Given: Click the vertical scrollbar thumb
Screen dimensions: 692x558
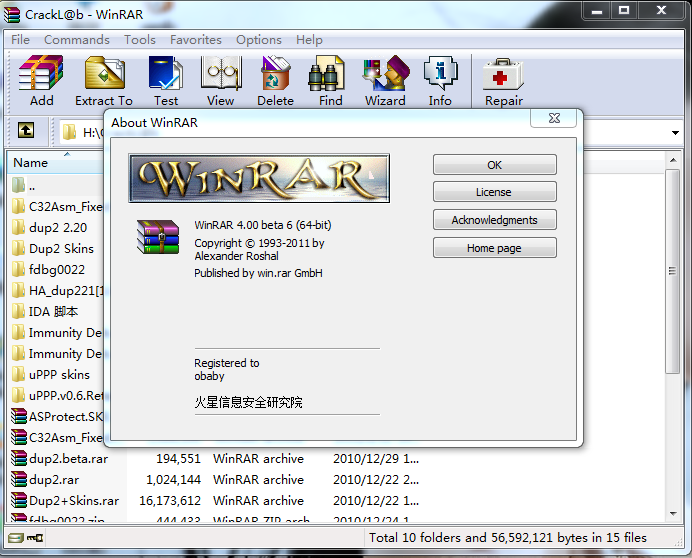Looking at the screenshot, I should pos(673,271).
